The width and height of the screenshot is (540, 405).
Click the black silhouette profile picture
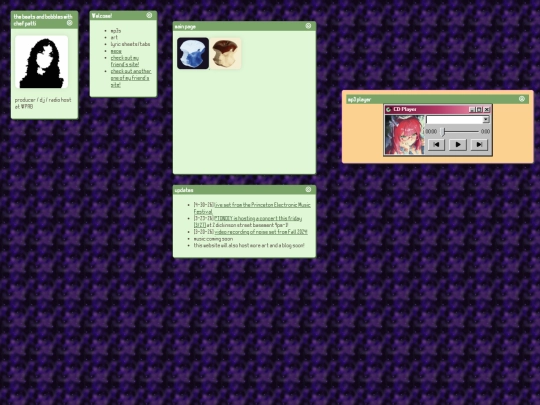click(x=41, y=62)
